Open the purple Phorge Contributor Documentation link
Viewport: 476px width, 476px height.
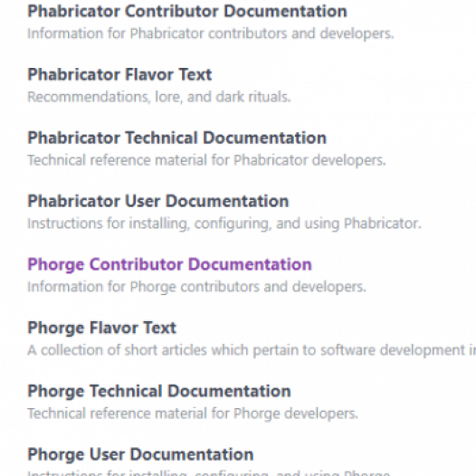point(169,265)
